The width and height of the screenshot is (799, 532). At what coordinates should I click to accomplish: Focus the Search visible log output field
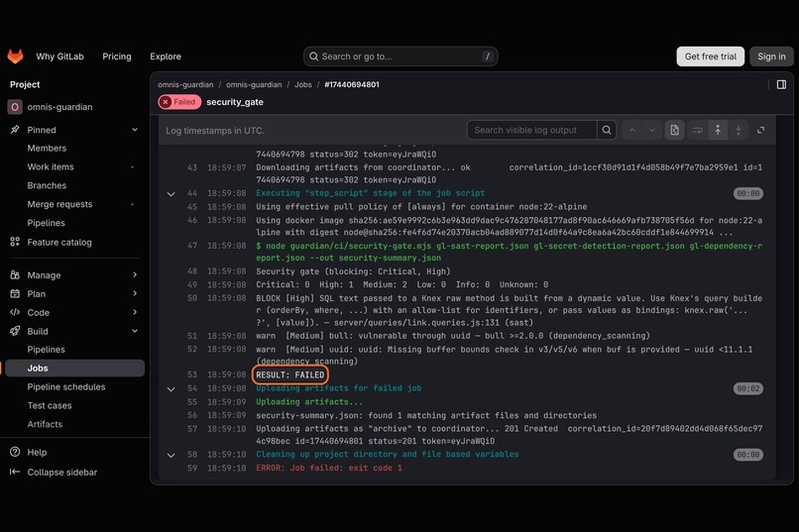pyautogui.click(x=532, y=130)
